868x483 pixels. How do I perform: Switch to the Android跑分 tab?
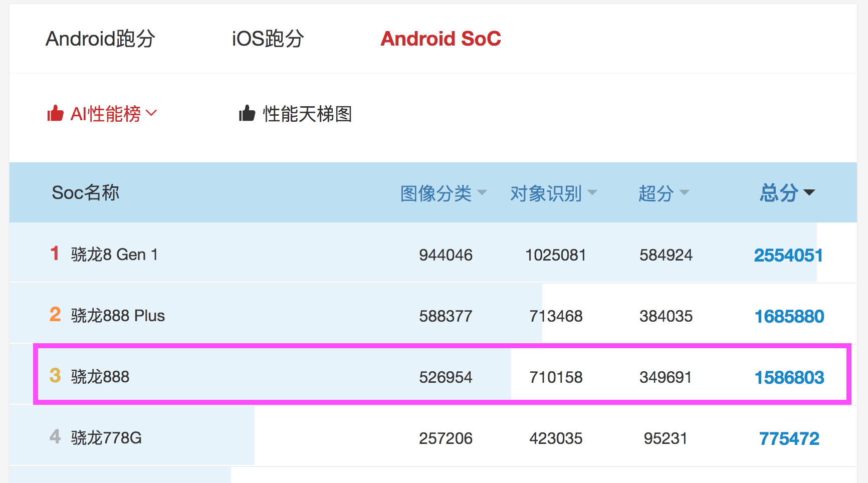(x=100, y=39)
